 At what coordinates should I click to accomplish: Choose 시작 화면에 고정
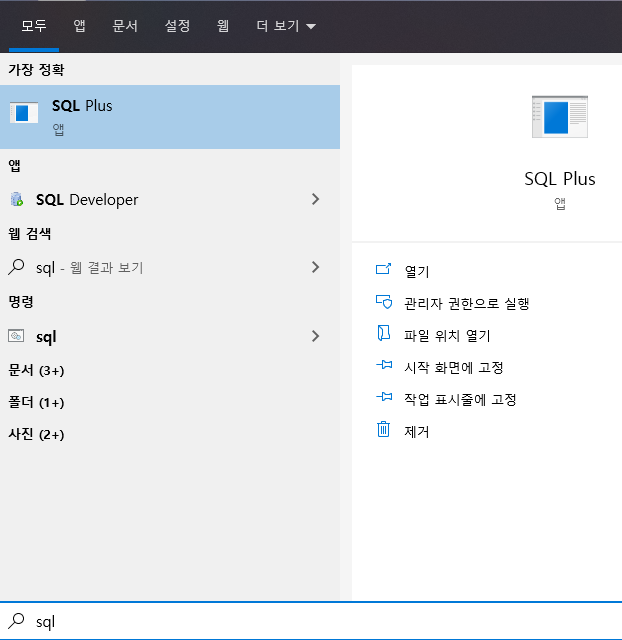point(453,367)
